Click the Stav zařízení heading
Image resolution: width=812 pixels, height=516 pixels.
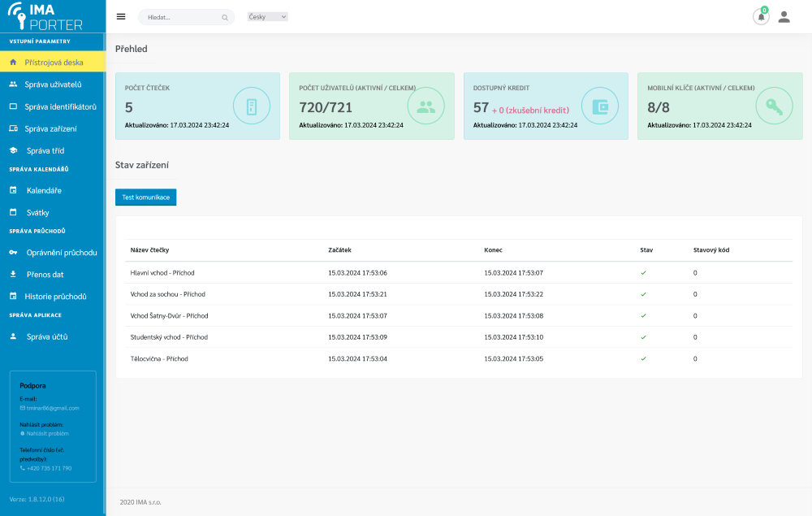[142, 165]
